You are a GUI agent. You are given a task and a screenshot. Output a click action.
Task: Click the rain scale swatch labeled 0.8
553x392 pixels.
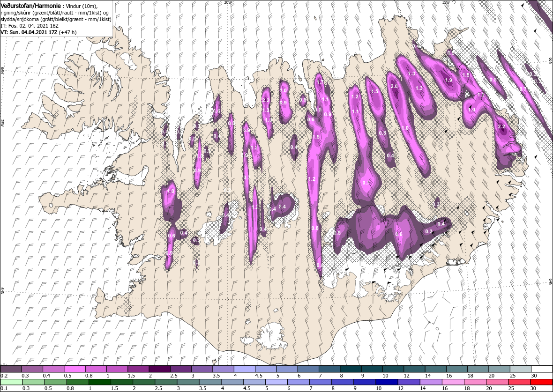click(x=77, y=382)
